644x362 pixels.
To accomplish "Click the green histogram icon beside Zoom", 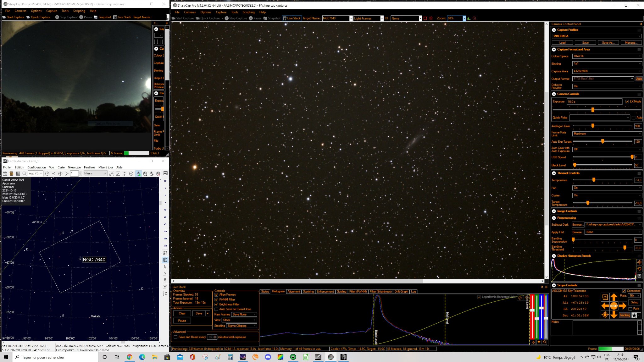I will click(469, 18).
